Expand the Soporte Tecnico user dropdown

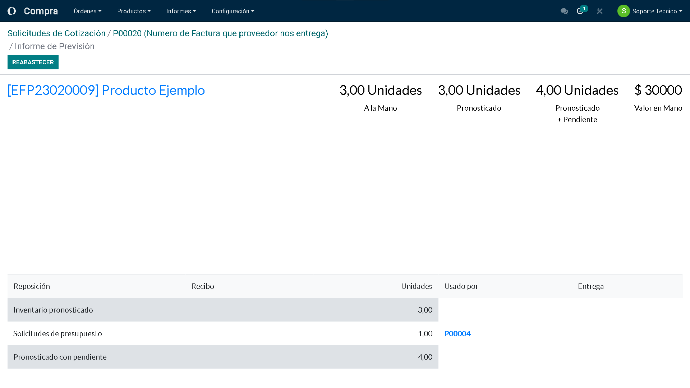[x=657, y=11]
